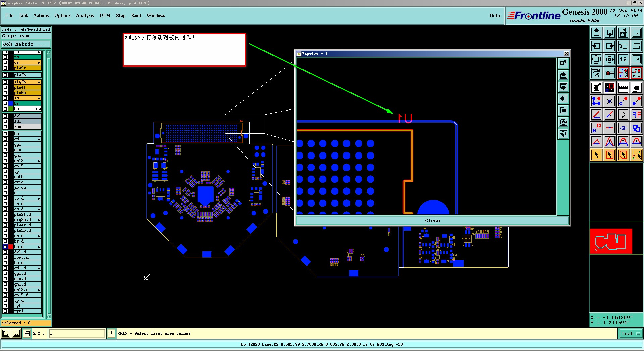
Task: Toggle checkbox for layer gko
Action: pyautogui.click(x=5, y=150)
